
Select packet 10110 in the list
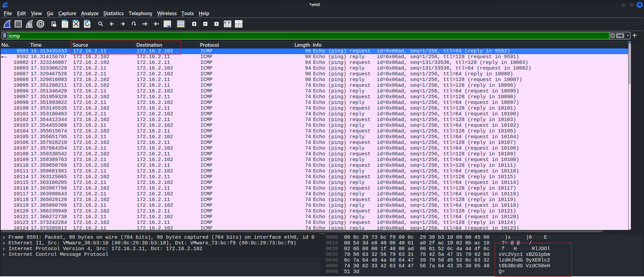coord(314,165)
